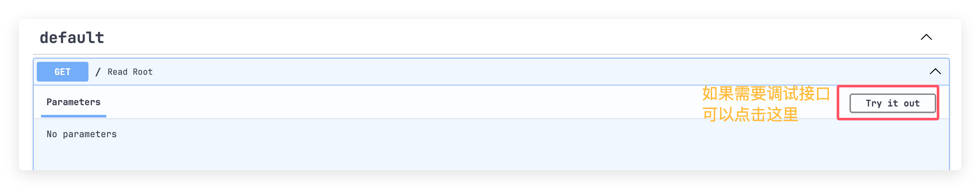Image resolution: width=980 pixels, height=189 pixels.
Task: Click the blank Parameters header area left of the annotation
Action: click(x=381, y=102)
